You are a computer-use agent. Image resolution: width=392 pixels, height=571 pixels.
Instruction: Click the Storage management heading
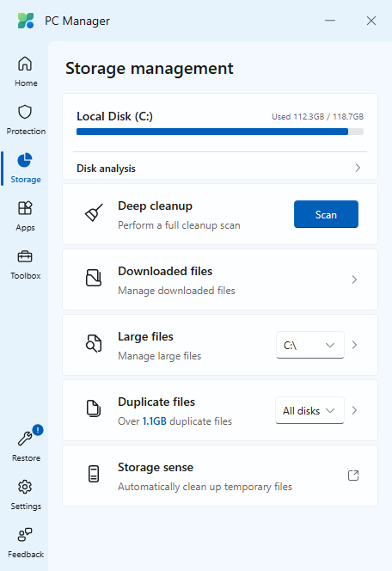pos(150,69)
